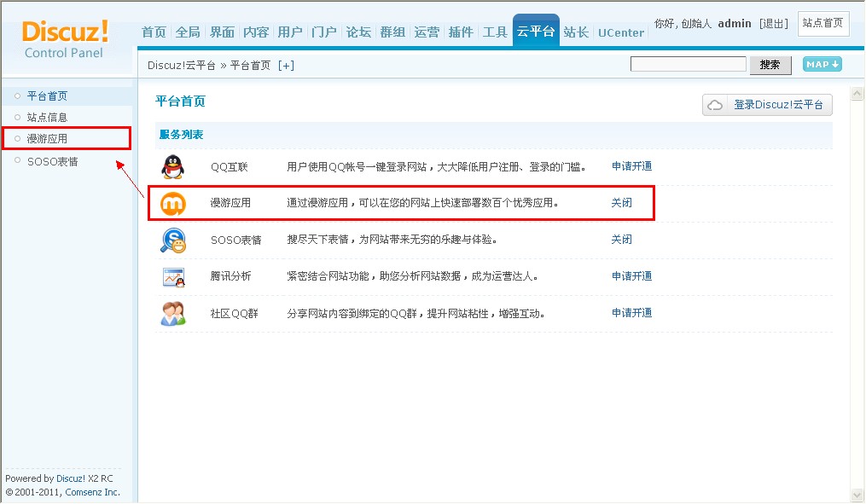This screenshot has width=866, height=504.
Task: Click the Discuz! link in the footer
Action: pyautogui.click(x=71, y=478)
